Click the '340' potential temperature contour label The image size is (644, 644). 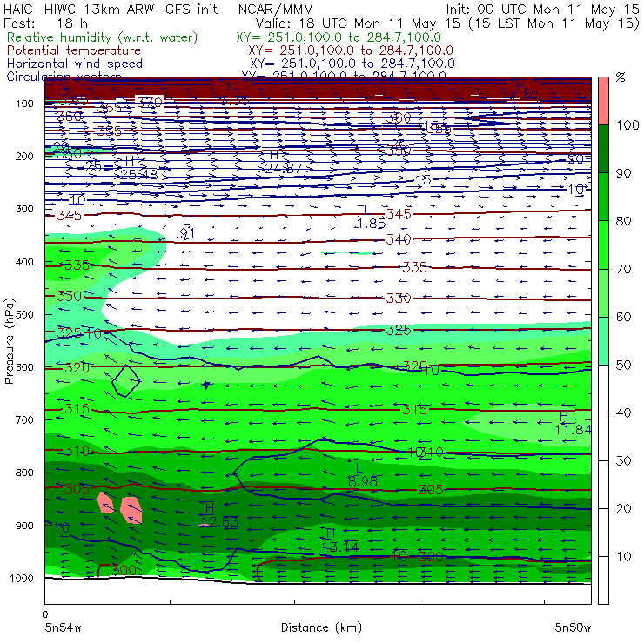pyautogui.click(x=399, y=239)
